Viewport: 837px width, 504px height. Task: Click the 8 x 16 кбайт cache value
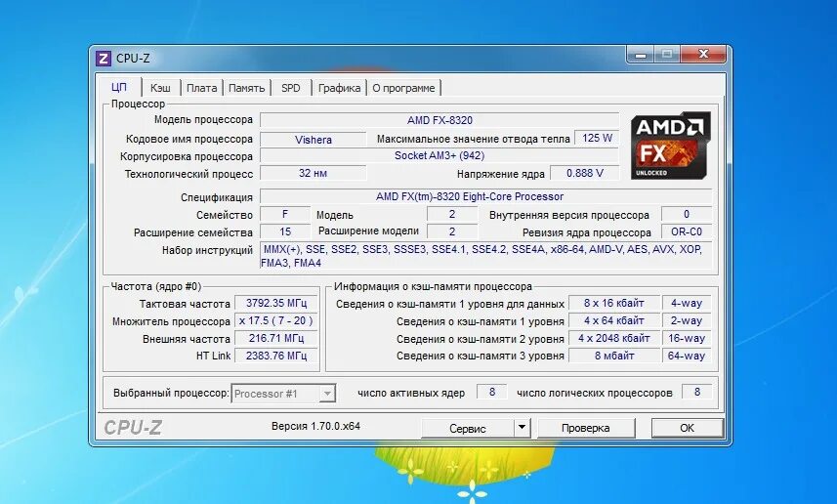tap(614, 303)
